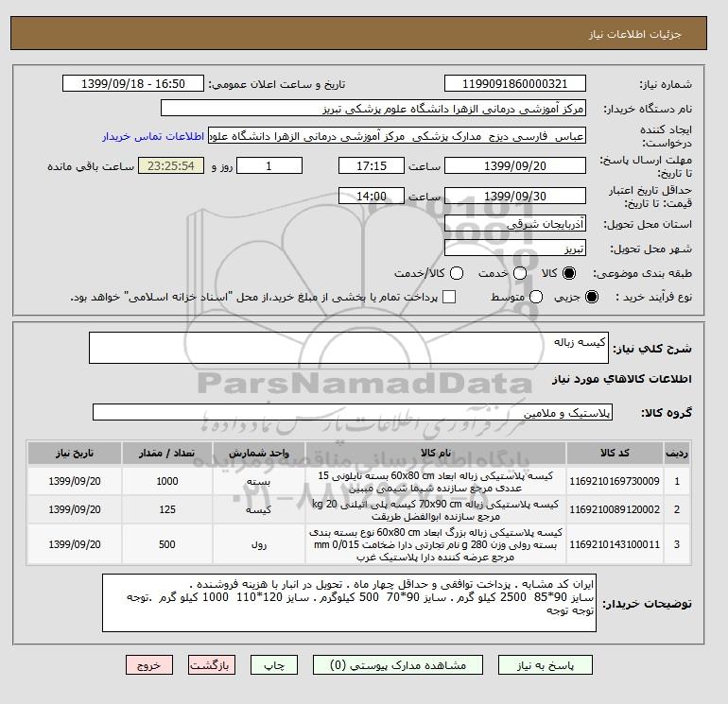Click goods group پلاستیک و ملامین field
This screenshot has width=728, height=704.
(x=353, y=412)
